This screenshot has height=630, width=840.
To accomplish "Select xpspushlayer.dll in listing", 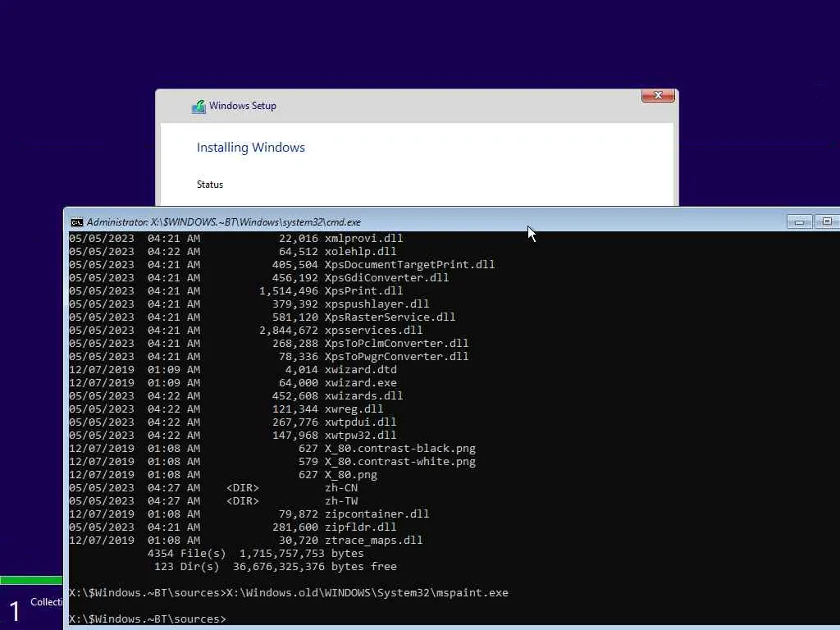I will click(377, 304).
